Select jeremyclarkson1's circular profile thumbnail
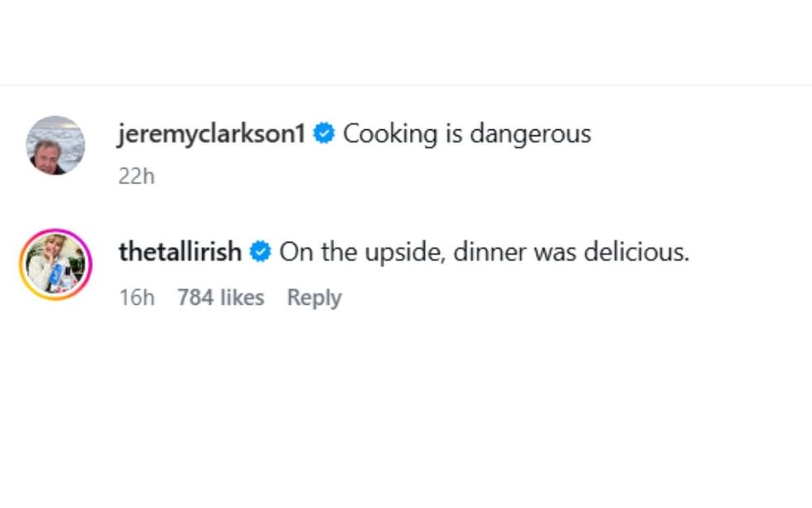Screen dimensions: 812x508 pyautogui.click(x=57, y=145)
